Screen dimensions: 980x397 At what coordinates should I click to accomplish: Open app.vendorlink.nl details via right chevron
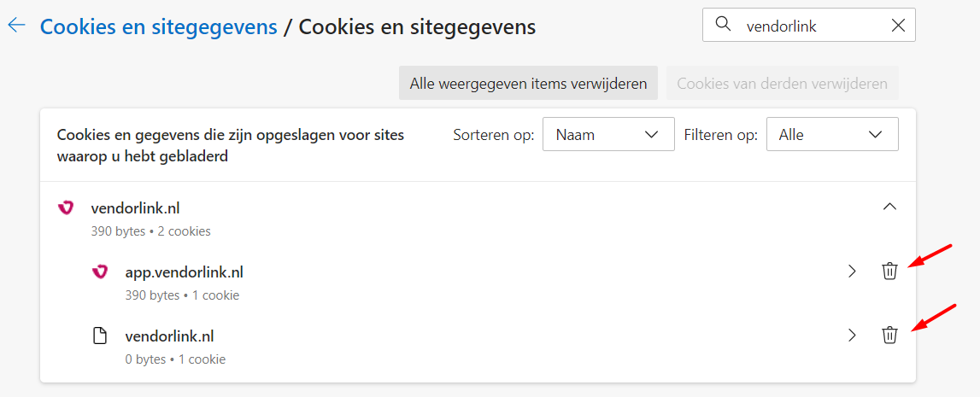point(851,271)
